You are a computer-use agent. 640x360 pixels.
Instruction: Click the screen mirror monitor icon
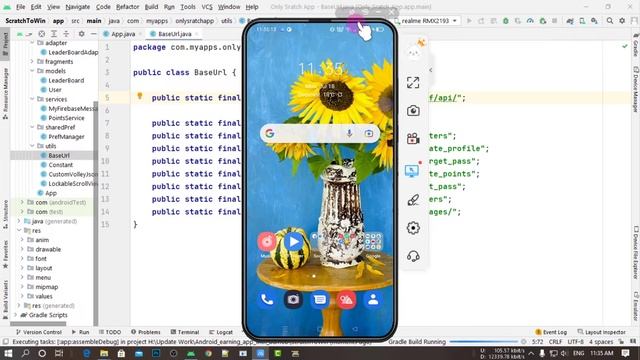[412, 171]
